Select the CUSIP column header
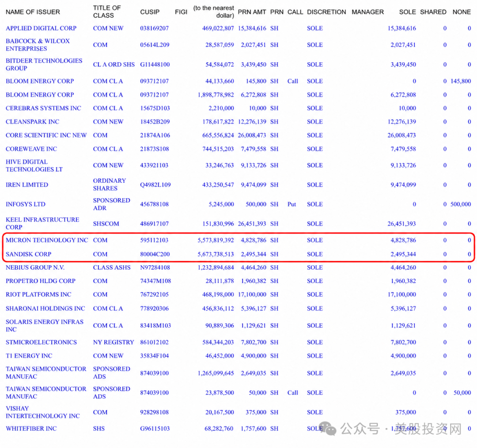 tap(150, 12)
